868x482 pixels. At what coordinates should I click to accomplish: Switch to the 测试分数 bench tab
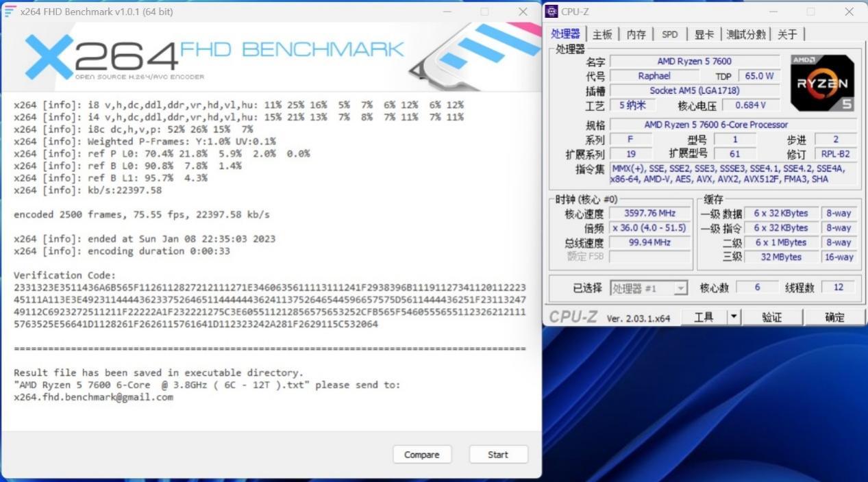745,34
